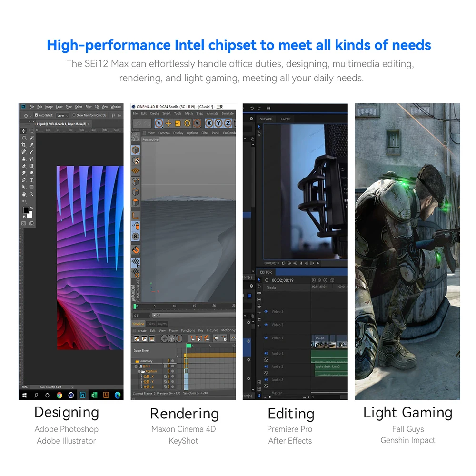Switch to the LAYER tab in viewer
The image size is (476, 476).
286,119
